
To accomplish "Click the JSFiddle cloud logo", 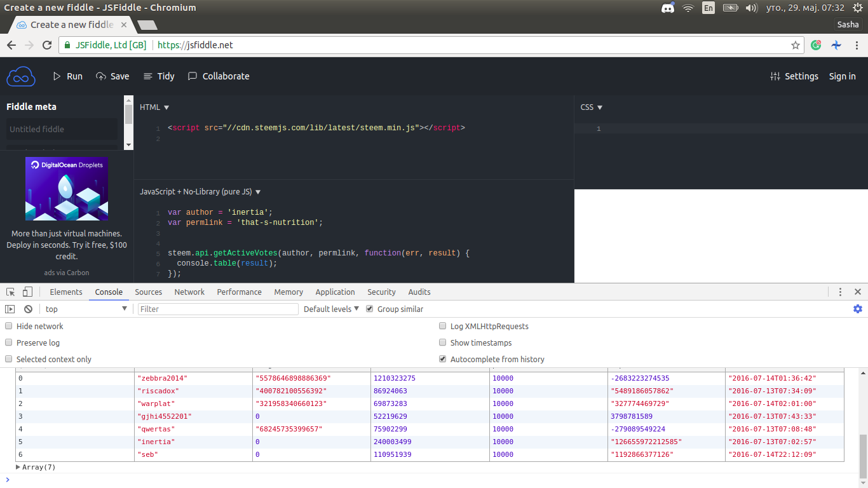I will pyautogui.click(x=21, y=76).
